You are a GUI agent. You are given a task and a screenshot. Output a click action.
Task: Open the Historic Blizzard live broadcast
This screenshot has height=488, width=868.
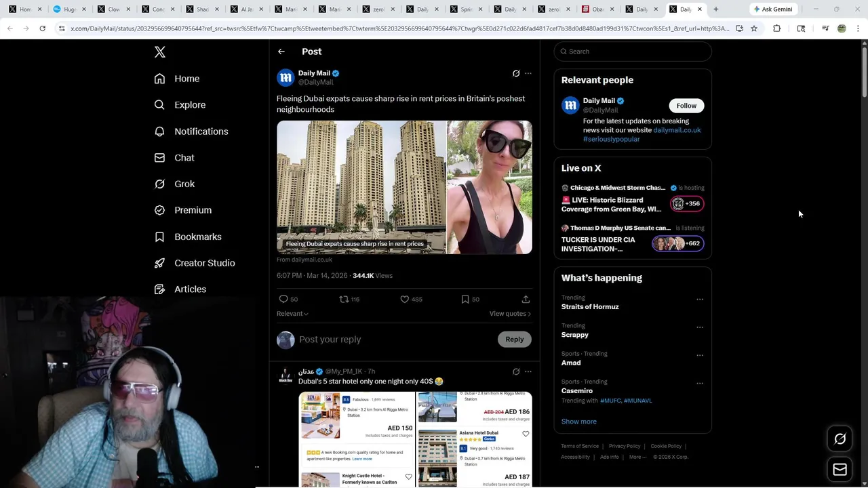click(x=633, y=200)
